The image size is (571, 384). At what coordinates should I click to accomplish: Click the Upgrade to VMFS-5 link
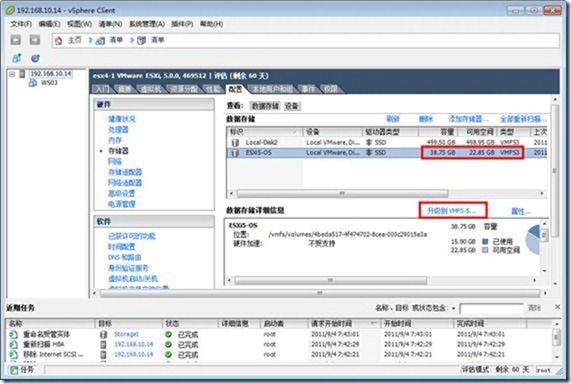click(452, 211)
